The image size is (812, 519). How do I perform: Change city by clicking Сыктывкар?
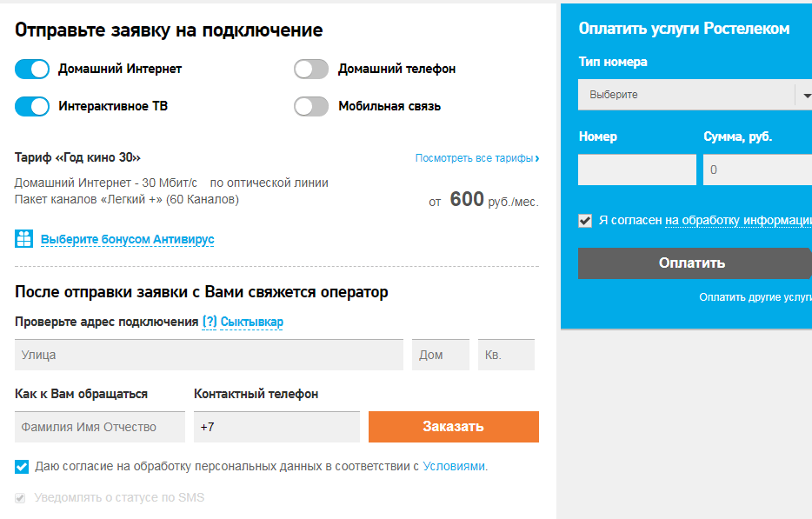[x=252, y=322]
